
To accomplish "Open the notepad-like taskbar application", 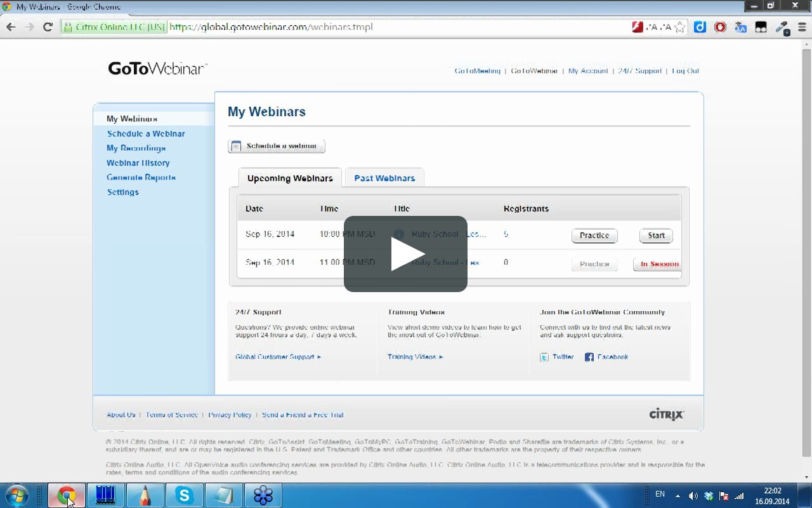I will click(x=223, y=495).
